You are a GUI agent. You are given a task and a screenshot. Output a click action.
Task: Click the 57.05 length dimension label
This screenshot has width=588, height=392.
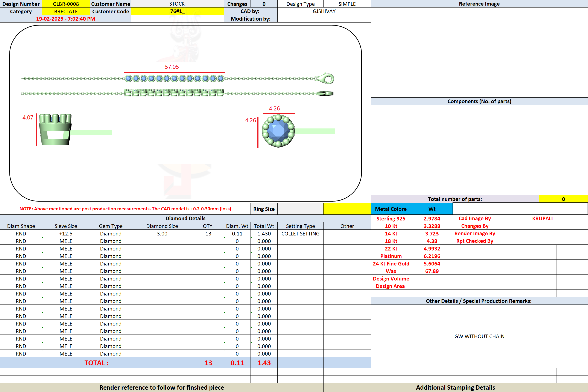click(x=172, y=67)
